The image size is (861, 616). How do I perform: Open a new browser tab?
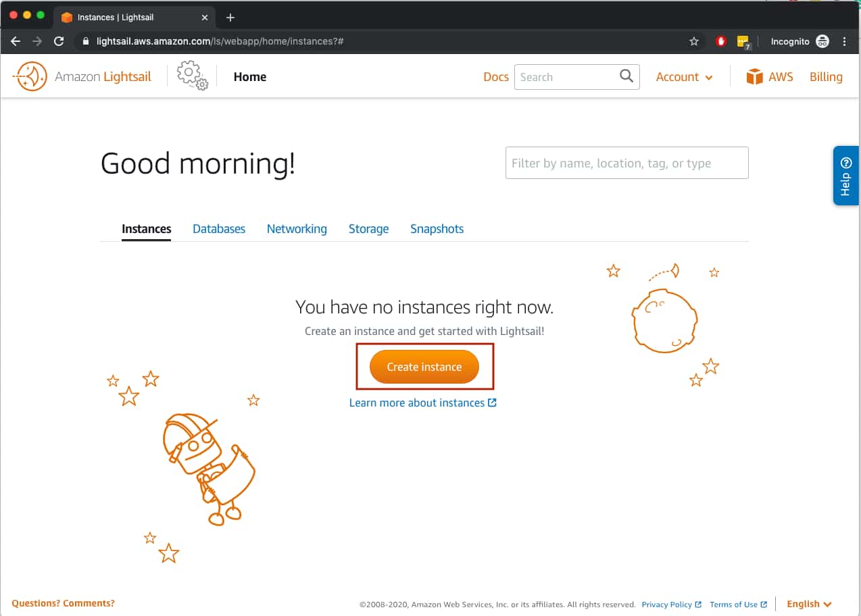pyautogui.click(x=230, y=18)
